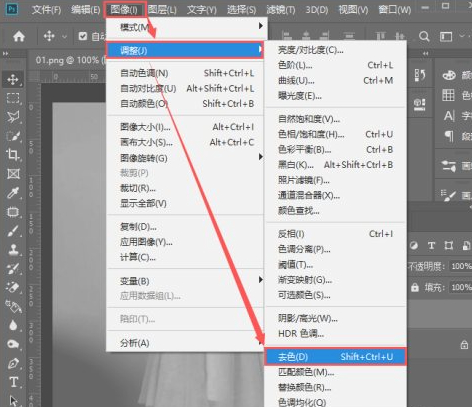Toggle smart object filter in Layers panel
This screenshot has height=407, width=472.
tap(466, 246)
